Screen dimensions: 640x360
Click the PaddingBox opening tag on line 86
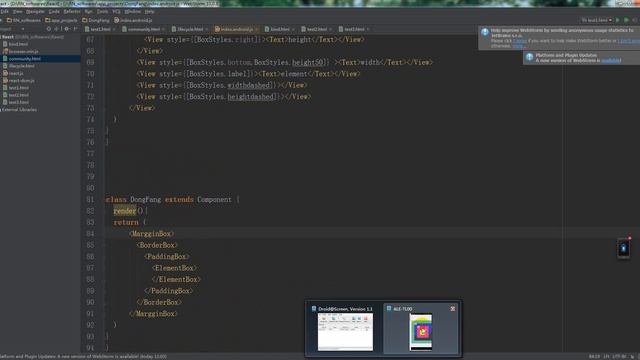(x=167, y=257)
